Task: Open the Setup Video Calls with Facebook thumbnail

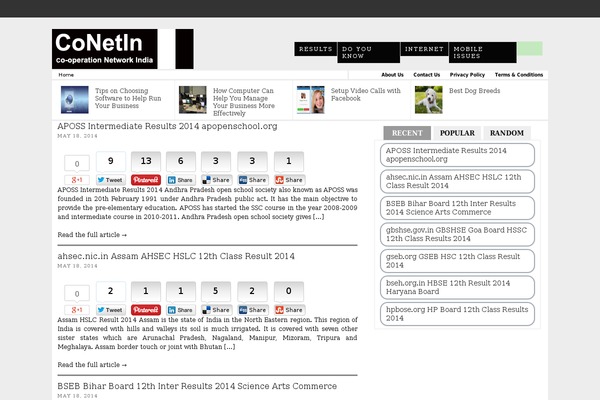Action: 310,100
